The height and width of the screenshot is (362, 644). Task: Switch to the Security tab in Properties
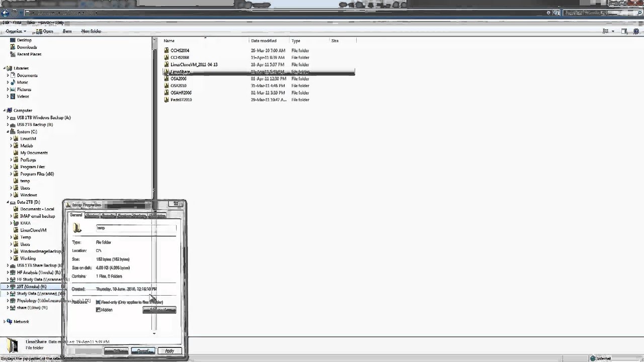(108, 216)
